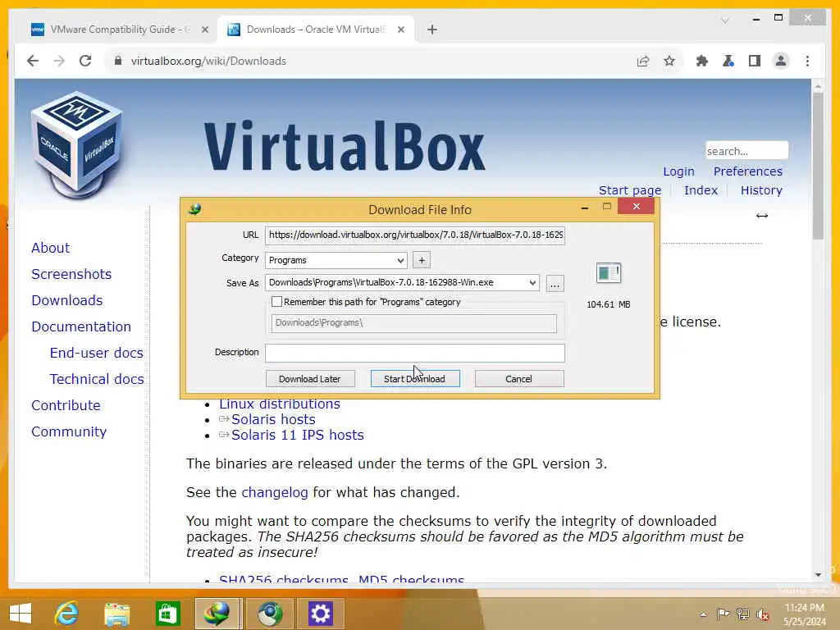Open the Chrome profile avatar

(x=781, y=61)
